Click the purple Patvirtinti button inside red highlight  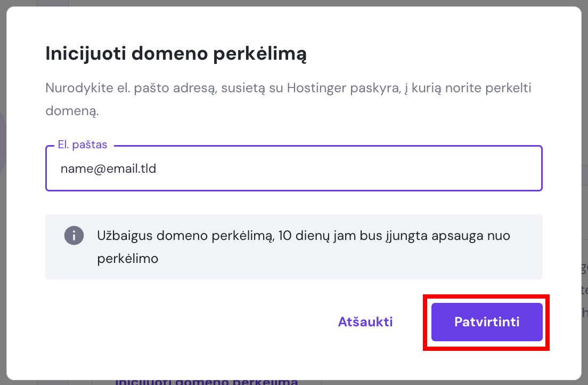point(486,322)
